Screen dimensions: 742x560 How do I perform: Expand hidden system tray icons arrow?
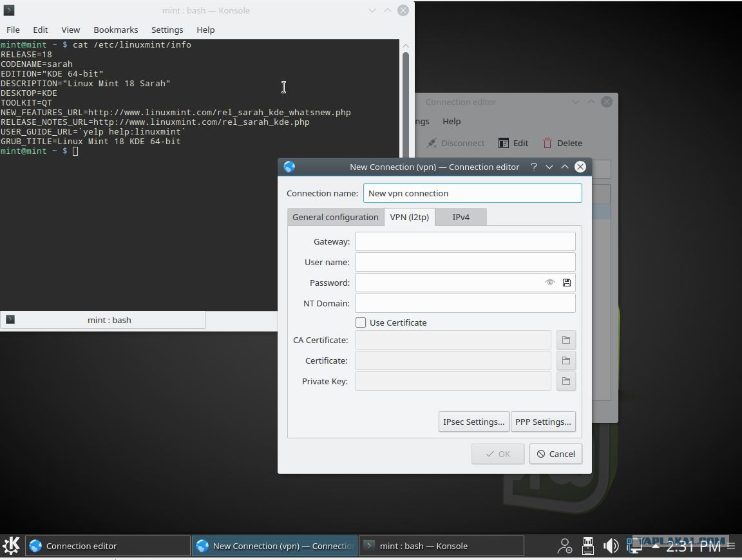[x=656, y=546]
